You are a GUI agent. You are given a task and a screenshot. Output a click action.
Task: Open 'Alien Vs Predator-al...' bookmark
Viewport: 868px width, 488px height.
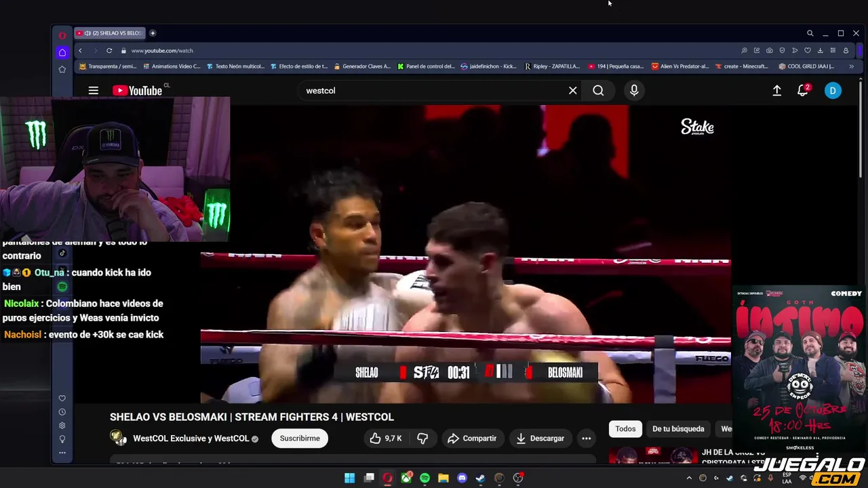coord(679,66)
